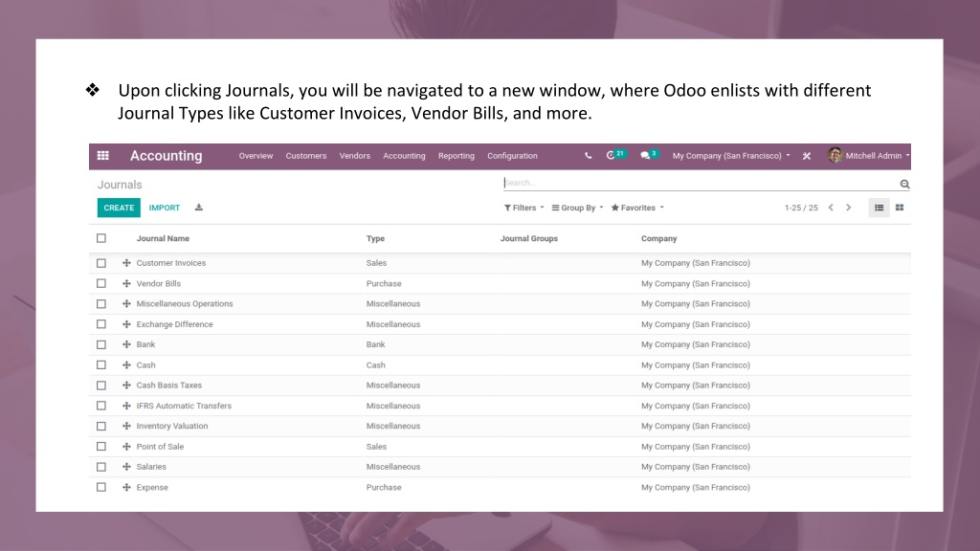Select the Vendor Bills row checkbox
Viewport: 980px width, 551px height.
[101, 283]
